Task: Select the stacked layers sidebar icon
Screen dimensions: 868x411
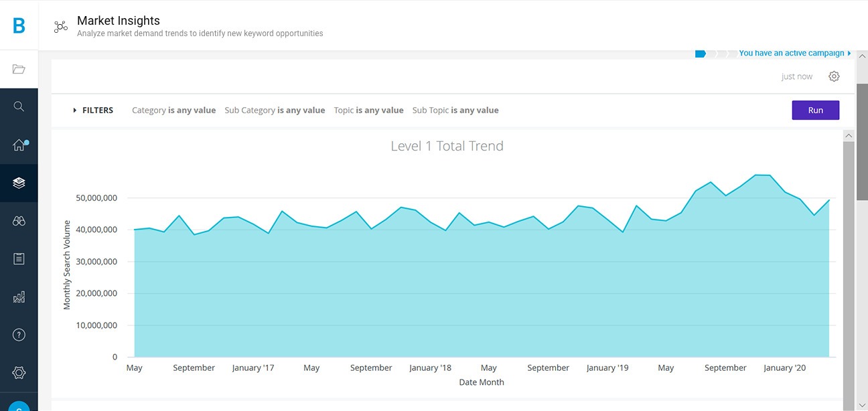Action: coord(19,183)
